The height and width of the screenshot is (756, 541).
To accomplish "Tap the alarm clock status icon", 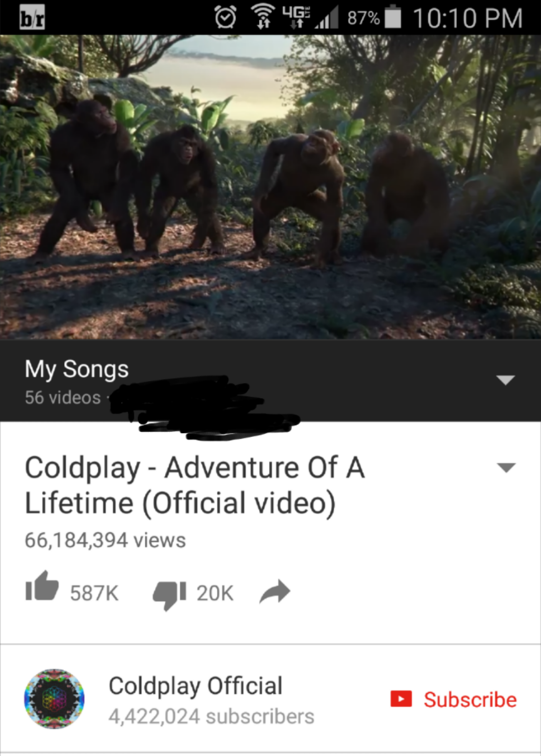I will point(225,17).
